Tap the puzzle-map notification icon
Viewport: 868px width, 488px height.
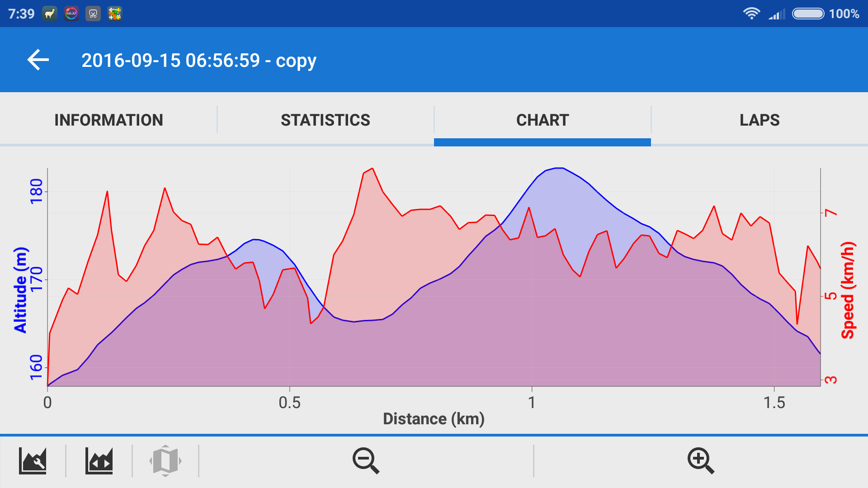coord(115,14)
